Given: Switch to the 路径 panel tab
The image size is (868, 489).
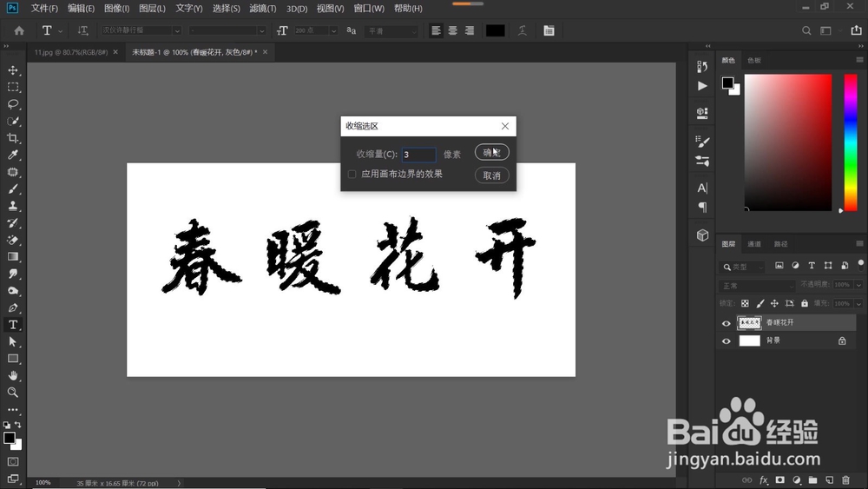Looking at the screenshot, I should 780,244.
